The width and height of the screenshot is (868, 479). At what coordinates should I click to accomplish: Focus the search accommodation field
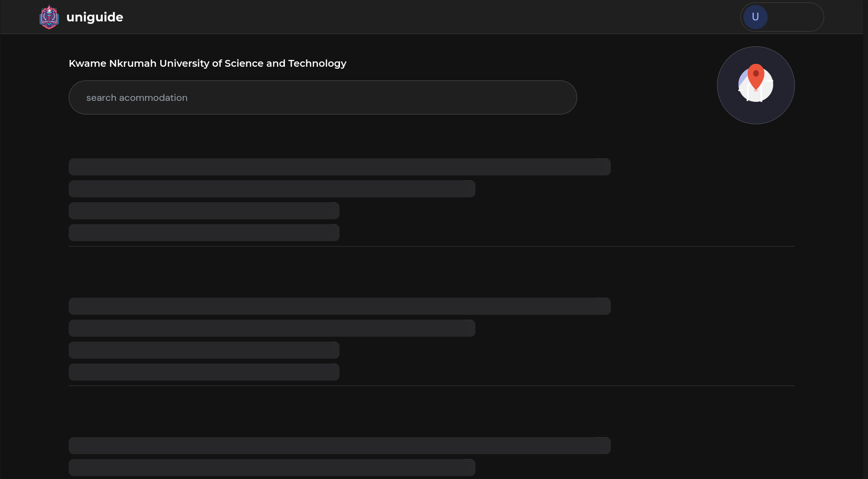pyautogui.click(x=322, y=97)
